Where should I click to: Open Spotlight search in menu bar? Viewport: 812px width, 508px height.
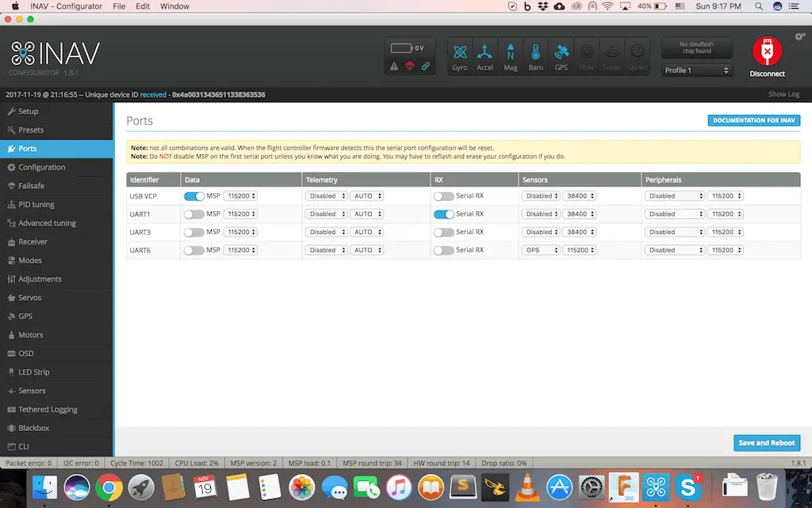pos(759,6)
